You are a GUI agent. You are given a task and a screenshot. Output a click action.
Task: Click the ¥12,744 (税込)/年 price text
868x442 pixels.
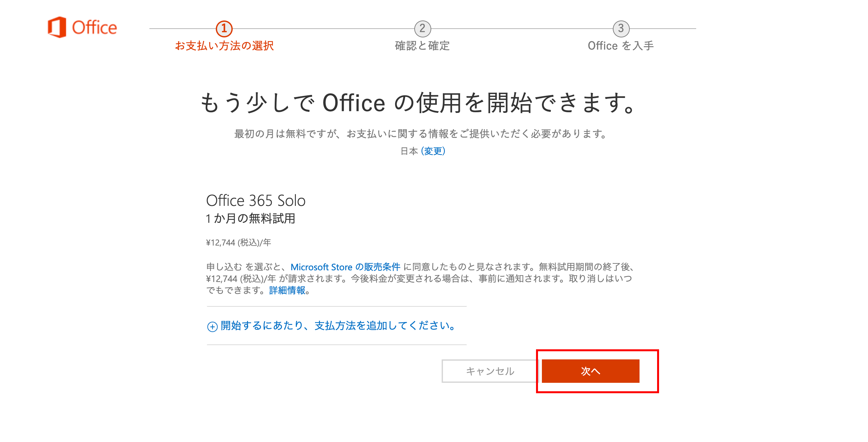pyautogui.click(x=239, y=242)
